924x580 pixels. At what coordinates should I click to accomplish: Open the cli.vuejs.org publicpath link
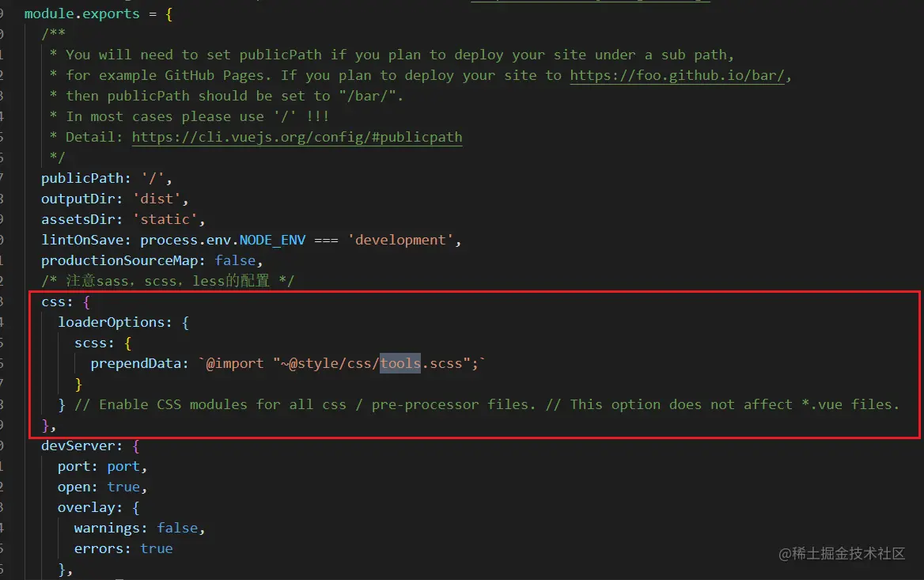[297, 138]
